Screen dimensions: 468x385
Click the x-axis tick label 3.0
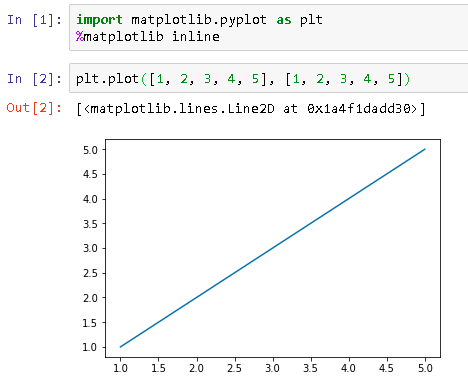tap(272, 368)
